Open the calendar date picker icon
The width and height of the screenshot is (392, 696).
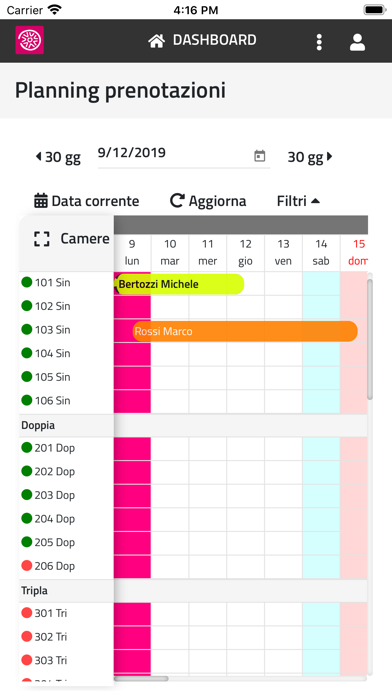pyautogui.click(x=260, y=156)
